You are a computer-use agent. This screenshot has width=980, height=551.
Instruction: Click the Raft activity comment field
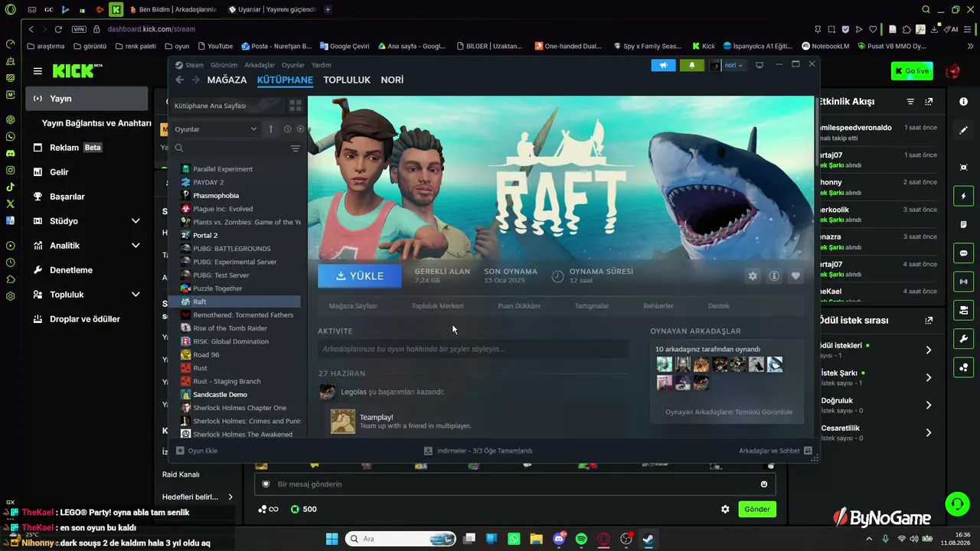point(473,349)
